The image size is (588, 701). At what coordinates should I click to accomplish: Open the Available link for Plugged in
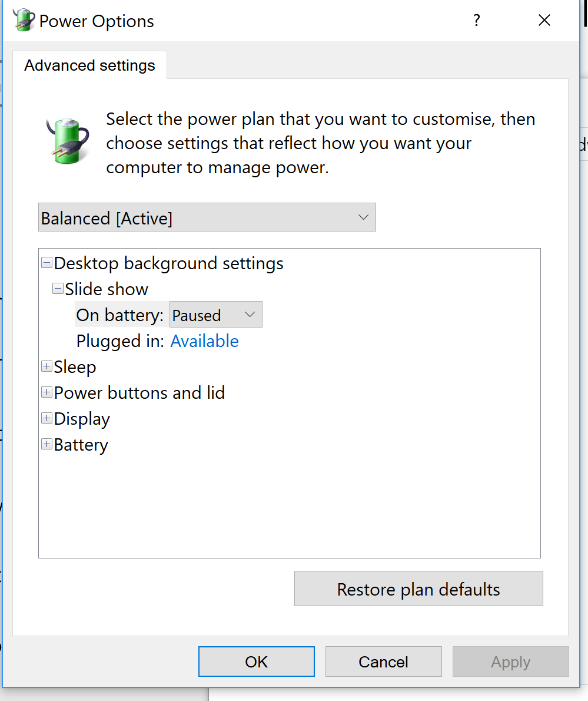[204, 340]
